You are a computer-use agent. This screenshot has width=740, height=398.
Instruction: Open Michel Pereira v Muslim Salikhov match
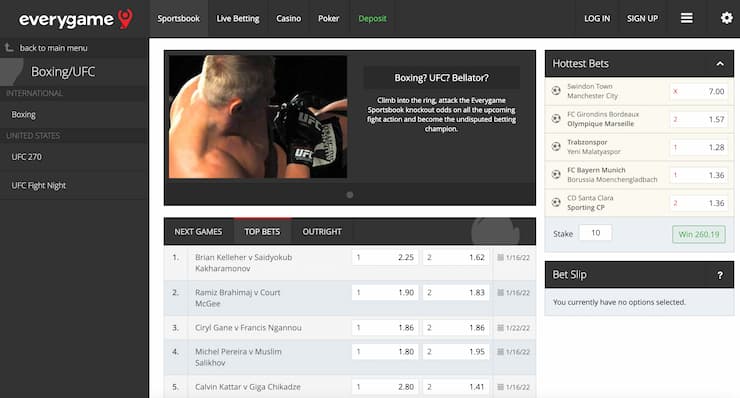point(238,357)
